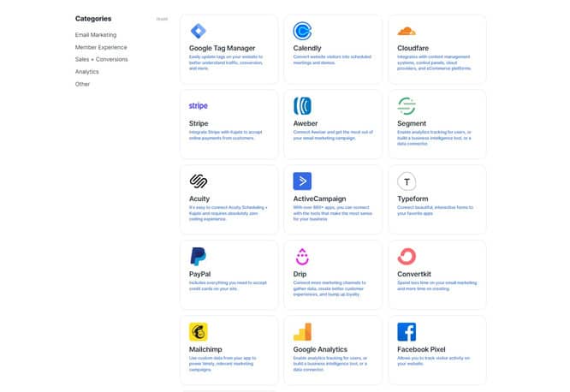
Task: Click the description under Google Analytics
Action: (330, 364)
